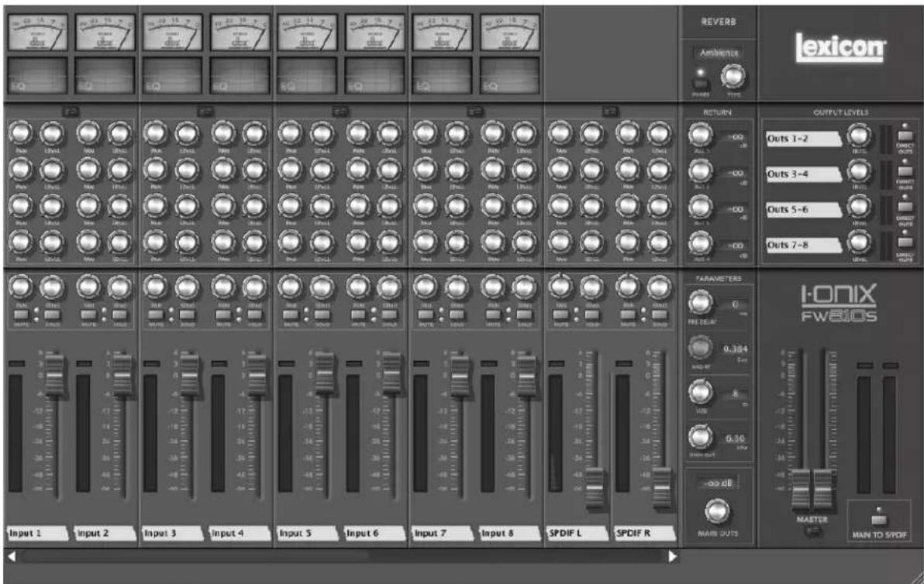The height and width of the screenshot is (584, 924).
Task: Click the link icon between Inputs 3 and 4
Action: point(205,111)
